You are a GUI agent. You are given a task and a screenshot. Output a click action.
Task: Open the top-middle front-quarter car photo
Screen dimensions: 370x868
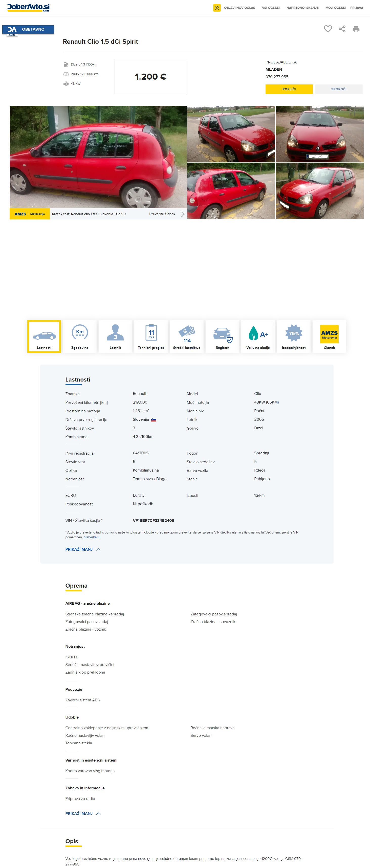pyautogui.click(x=231, y=134)
